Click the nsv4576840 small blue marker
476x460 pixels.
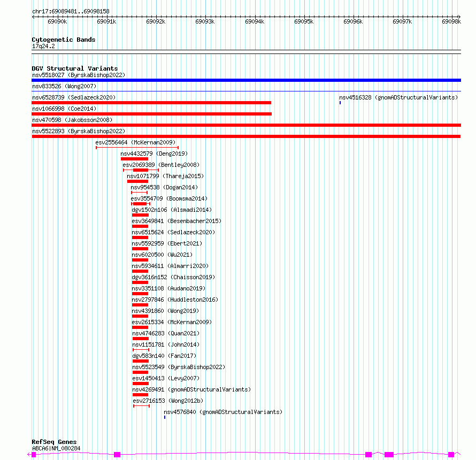tap(165, 417)
